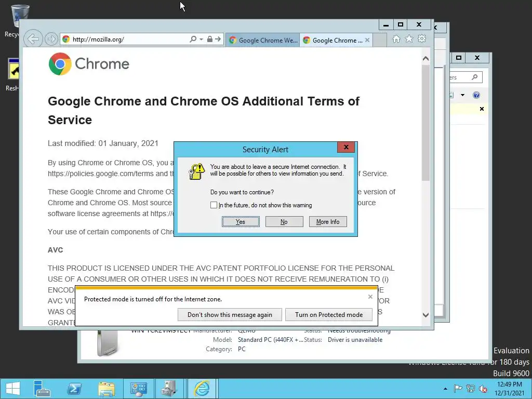This screenshot has height=399, width=532.
Task: Open File Explorer from the taskbar
Action: [x=106, y=389]
